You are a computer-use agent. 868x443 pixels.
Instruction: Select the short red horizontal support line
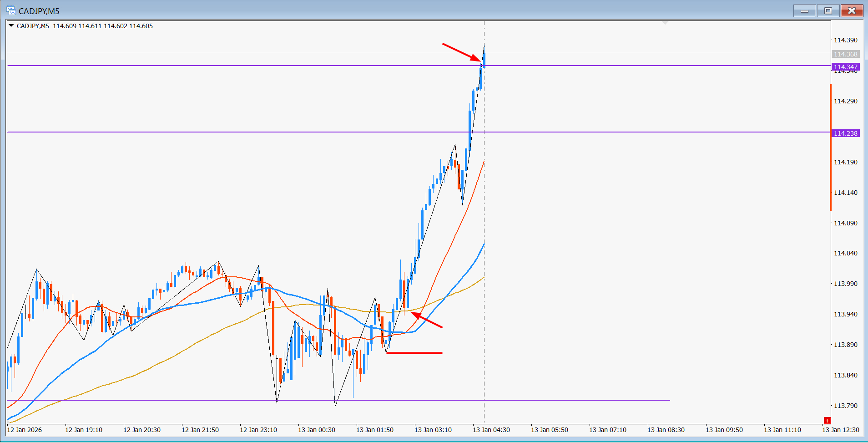click(x=414, y=353)
